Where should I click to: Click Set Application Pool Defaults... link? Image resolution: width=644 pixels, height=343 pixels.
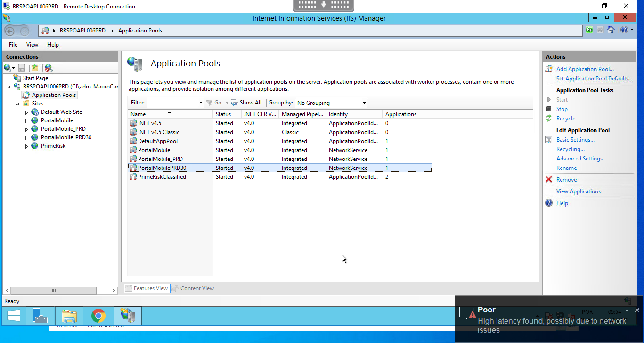pyautogui.click(x=595, y=79)
